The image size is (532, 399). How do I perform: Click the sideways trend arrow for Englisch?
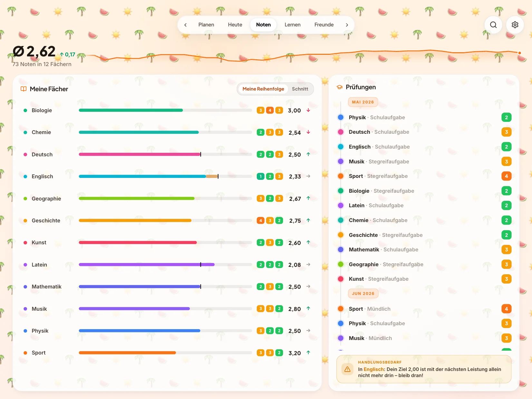point(308,176)
